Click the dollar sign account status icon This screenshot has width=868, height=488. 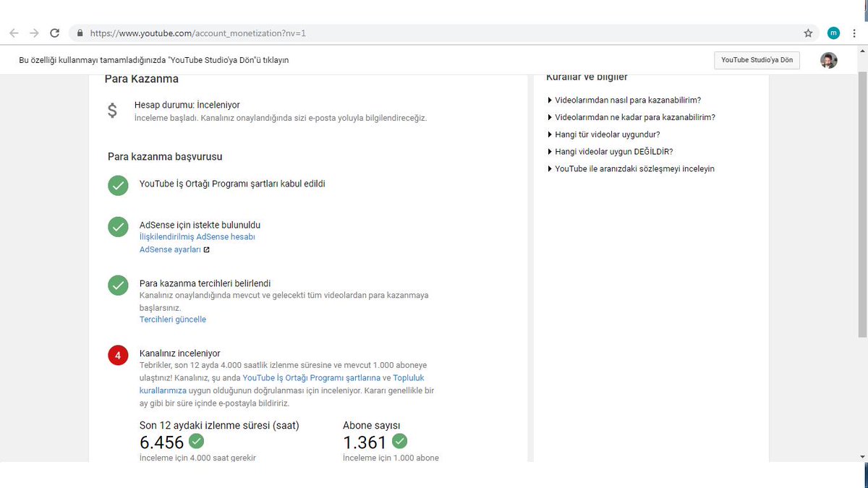(x=112, y=111)
